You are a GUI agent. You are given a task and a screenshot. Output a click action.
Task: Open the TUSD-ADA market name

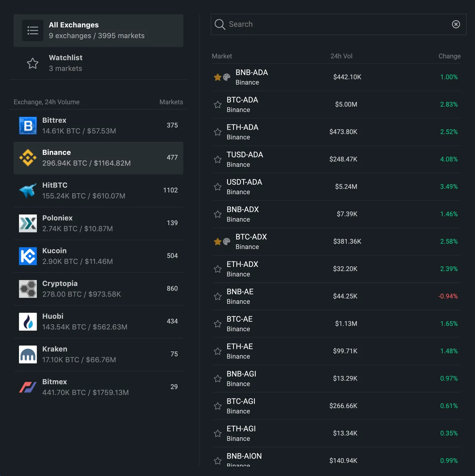click(245, 155)
